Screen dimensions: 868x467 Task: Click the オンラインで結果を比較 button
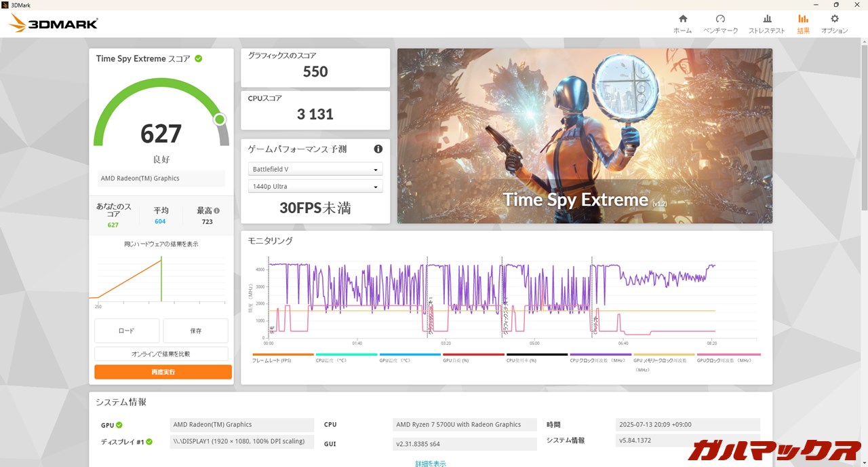(x=161, y=354)
